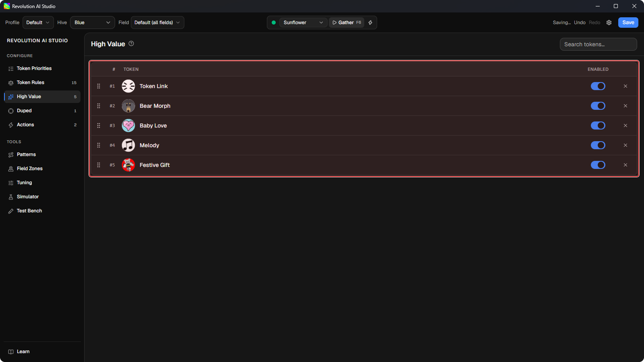This screenshot has height=362, width=644.
Task: Click the lightning bolt icon next to Gather
Action: click(x=370, y=23)
